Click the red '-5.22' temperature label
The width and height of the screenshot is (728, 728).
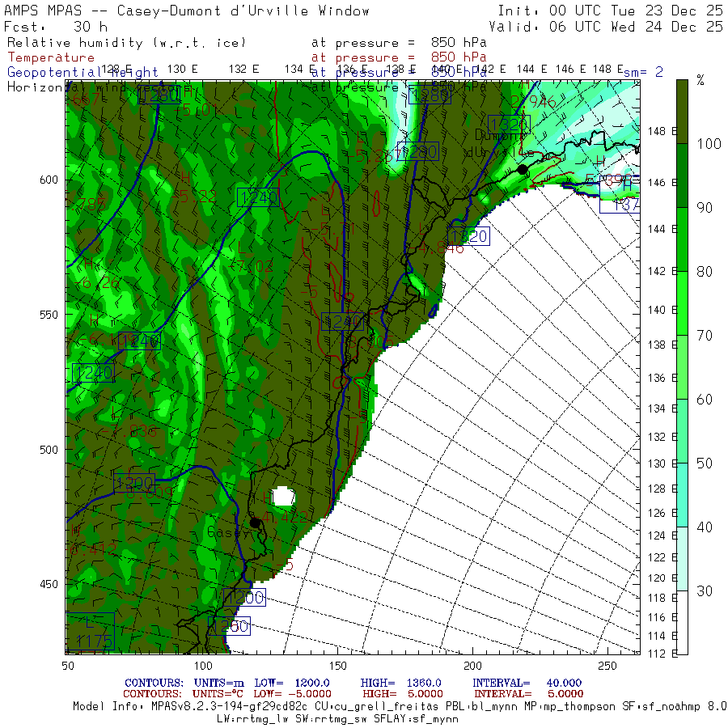point(193,197)
